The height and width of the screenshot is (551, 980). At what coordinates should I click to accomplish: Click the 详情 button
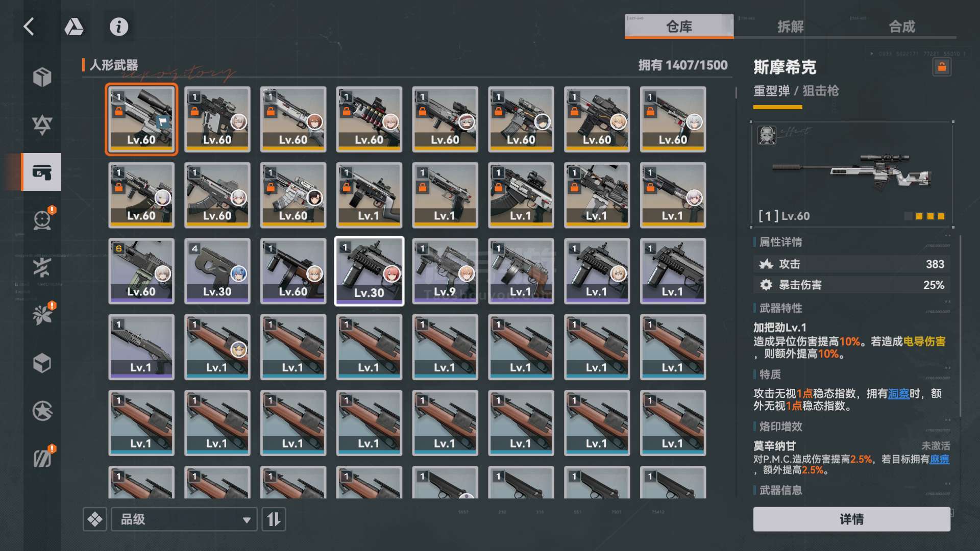851,519
